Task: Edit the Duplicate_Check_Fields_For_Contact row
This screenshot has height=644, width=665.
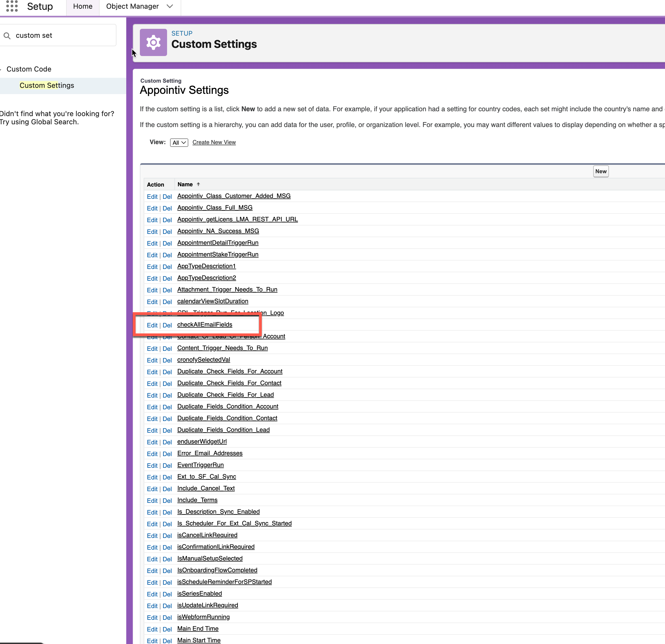Action: click(152, 383)
